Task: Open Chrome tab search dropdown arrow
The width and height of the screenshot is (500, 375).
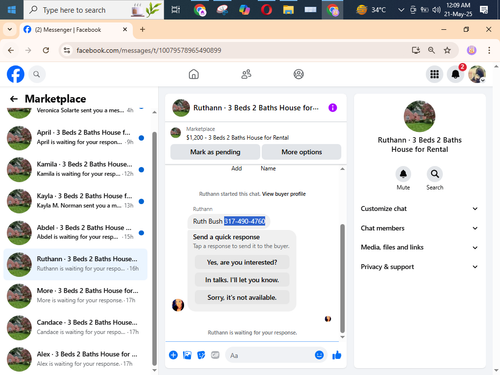Action: click(10, 29)
